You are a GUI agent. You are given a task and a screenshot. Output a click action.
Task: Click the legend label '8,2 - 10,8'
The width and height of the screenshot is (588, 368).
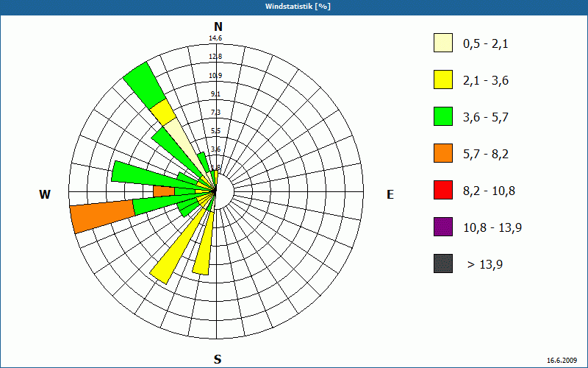click(489, 191)
